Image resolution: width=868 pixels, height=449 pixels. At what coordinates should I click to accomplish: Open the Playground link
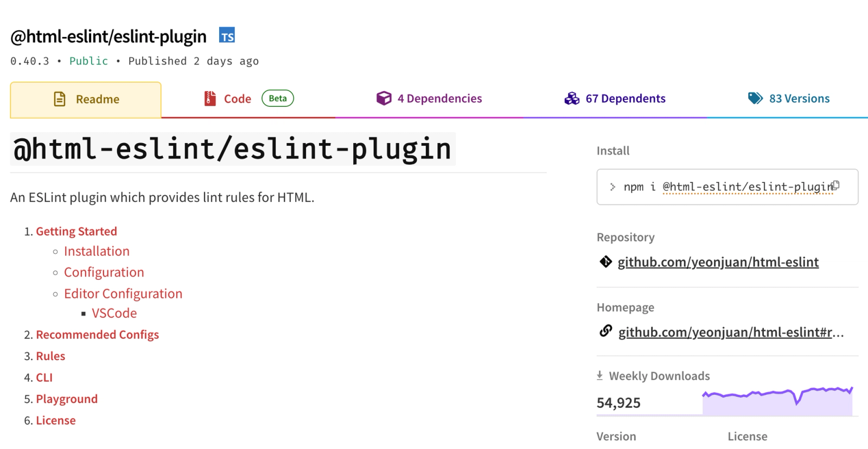pos(67,399)
